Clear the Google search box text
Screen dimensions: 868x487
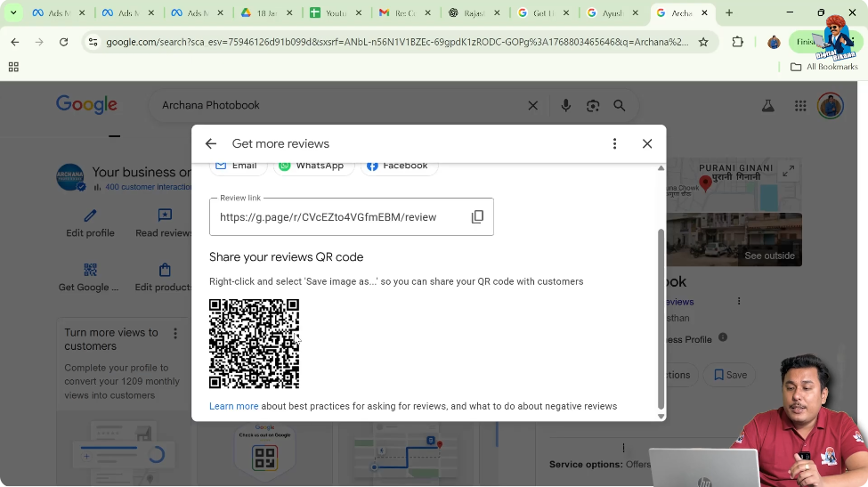click(532, 105)
